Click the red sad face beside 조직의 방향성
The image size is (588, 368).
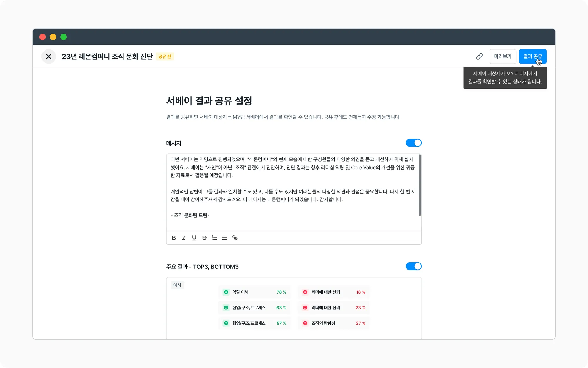click(x=305, y=323)
